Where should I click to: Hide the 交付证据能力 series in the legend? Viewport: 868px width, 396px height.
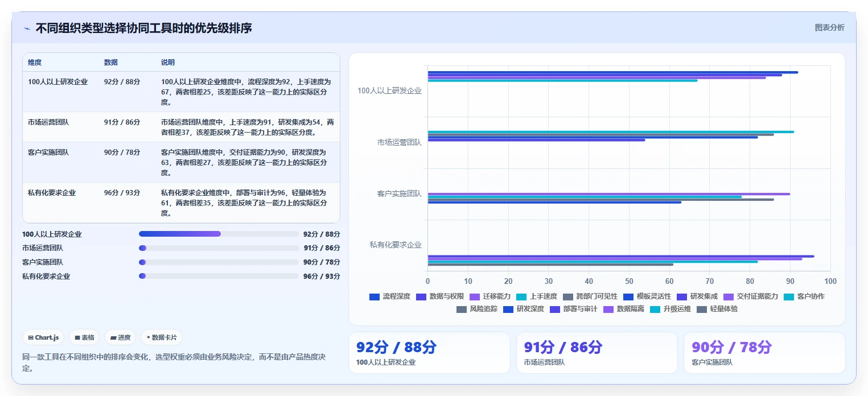point(751,296)
